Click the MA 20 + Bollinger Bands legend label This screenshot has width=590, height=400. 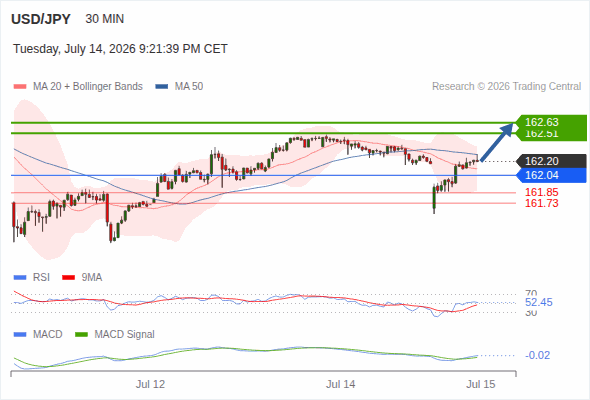click(x=88, y=87)
